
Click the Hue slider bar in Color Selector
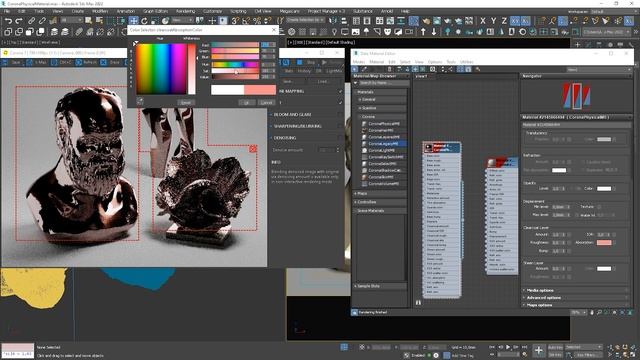point(235,64)
